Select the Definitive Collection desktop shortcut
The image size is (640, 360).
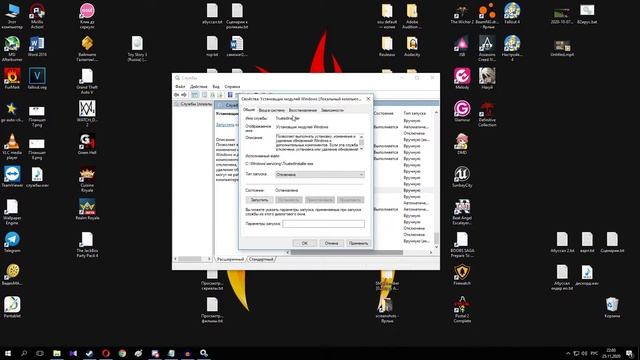point(487,113)
